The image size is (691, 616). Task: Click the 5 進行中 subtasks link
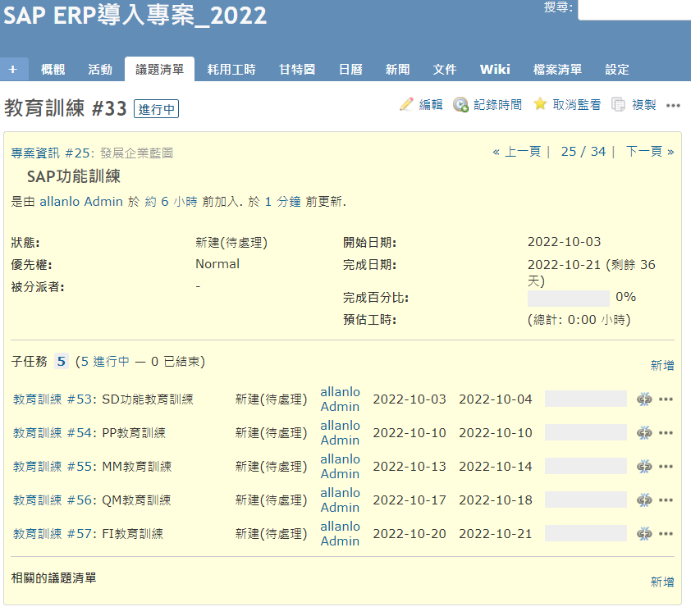pyautogui.click(x=105, y=362)
